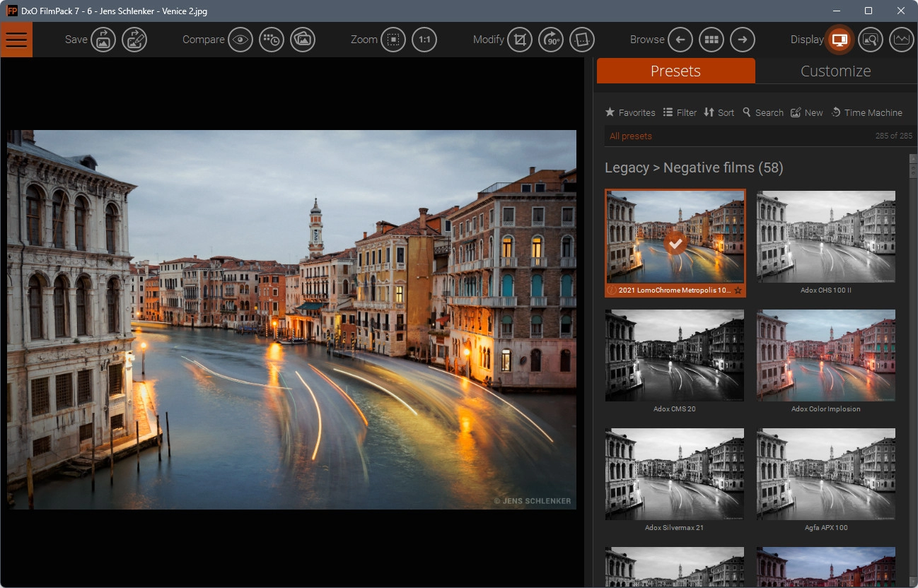The width and height of the screenshot is (918, 588).
Task: Click the presets panel vertical scrollbar
Action: point(912,353)
